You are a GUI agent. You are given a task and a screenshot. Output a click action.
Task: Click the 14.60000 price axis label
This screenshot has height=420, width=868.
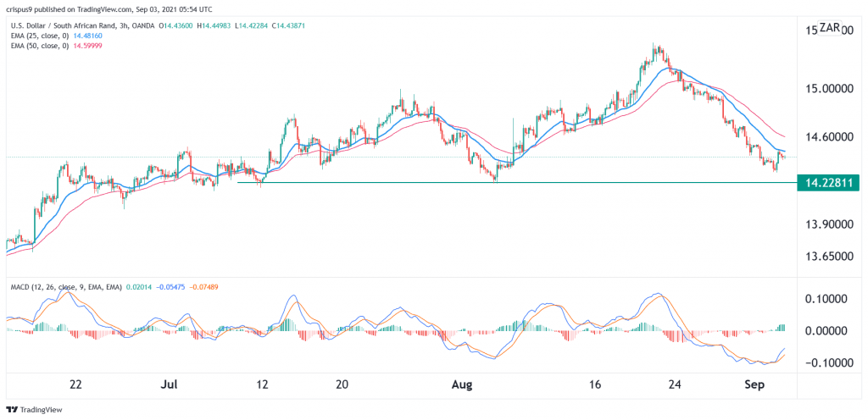(829, 136)
